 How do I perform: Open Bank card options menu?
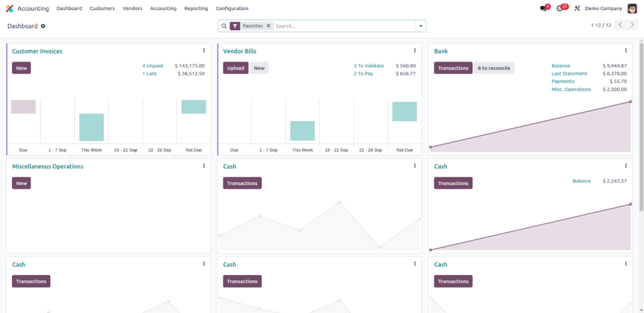626,51
